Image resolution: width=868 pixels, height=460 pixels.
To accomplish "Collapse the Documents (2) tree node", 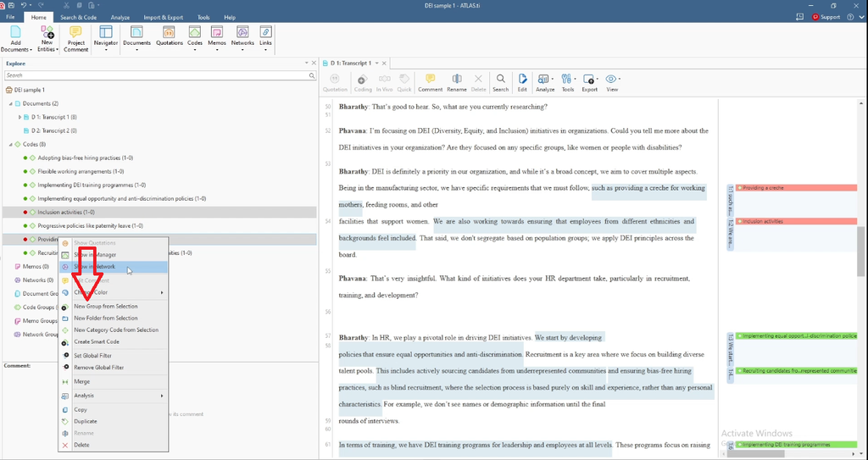I will point(10,103).
